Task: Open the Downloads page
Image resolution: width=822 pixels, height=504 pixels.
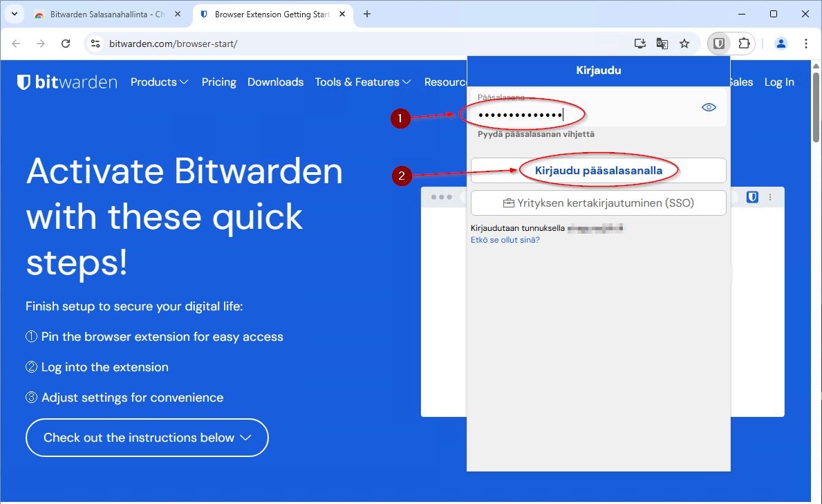Action: 276,82
